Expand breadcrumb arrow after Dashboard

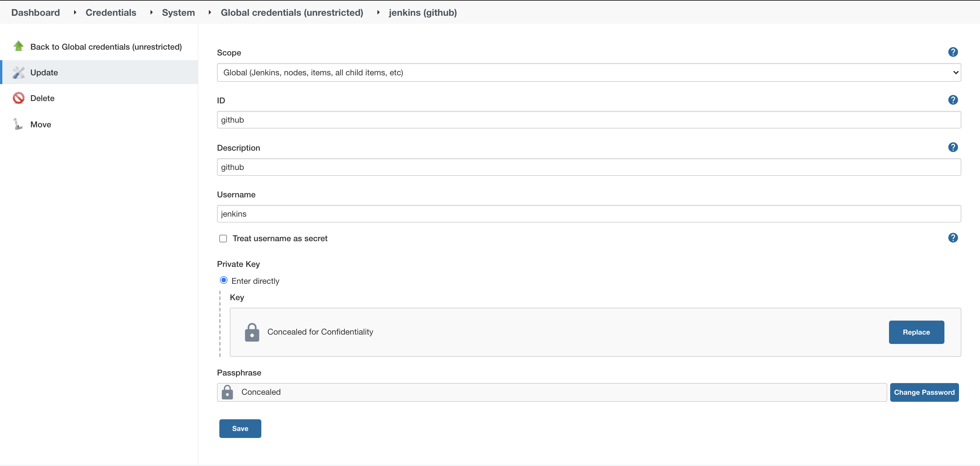(75, 12)
